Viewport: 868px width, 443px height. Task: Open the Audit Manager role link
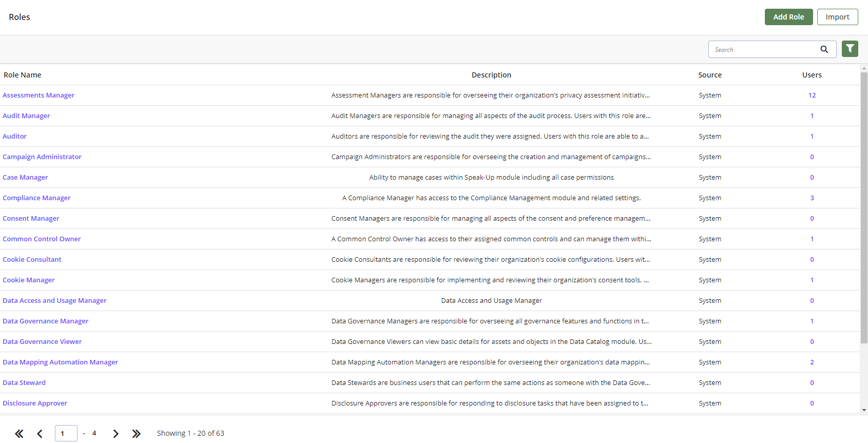[x=26, y=115]
